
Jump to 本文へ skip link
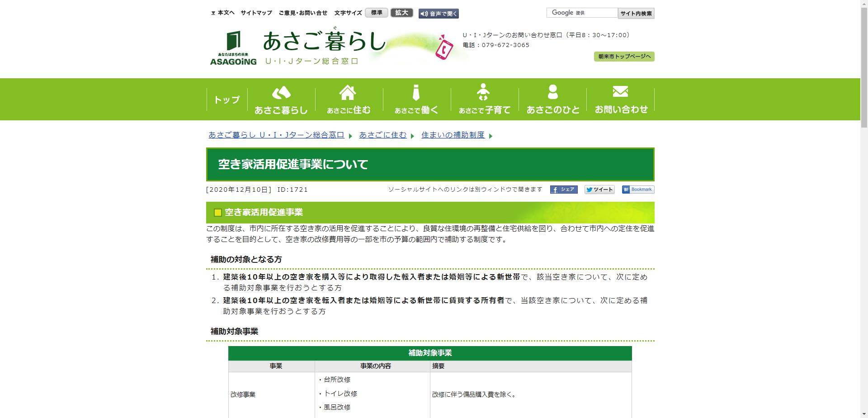tap(222, 13)
